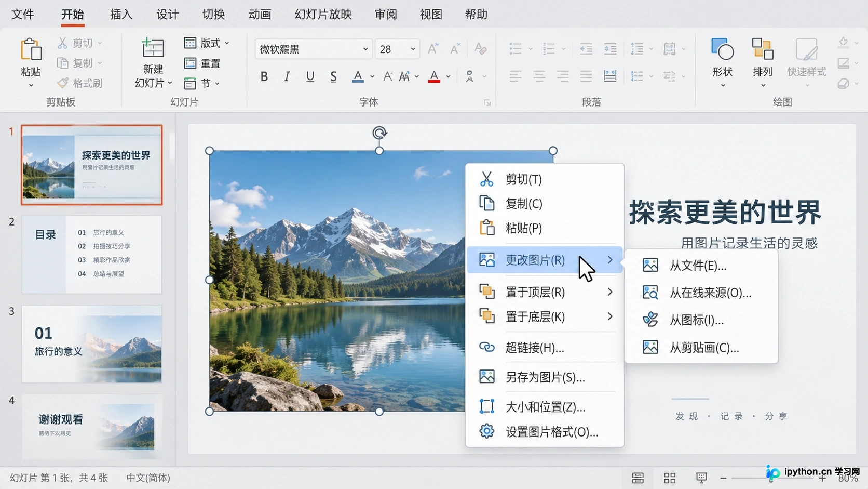Open the 动画 ribbon tab
Screen dimensions: 868x489
[260, 15]
